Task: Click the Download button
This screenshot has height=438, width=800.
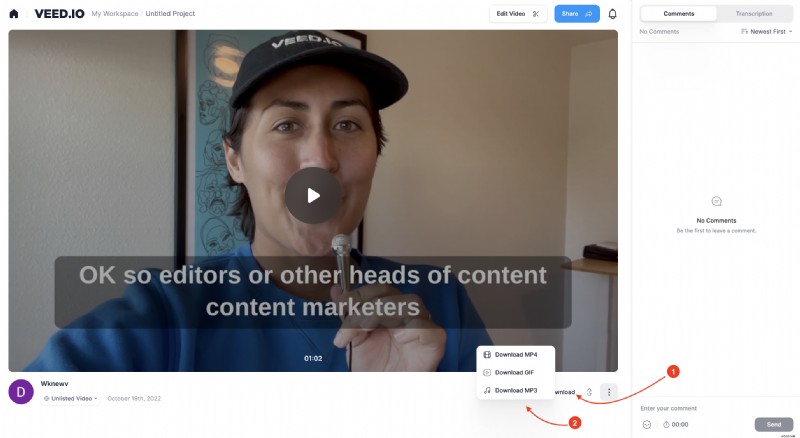Action: pyautogui.click(x=565, y=392)
